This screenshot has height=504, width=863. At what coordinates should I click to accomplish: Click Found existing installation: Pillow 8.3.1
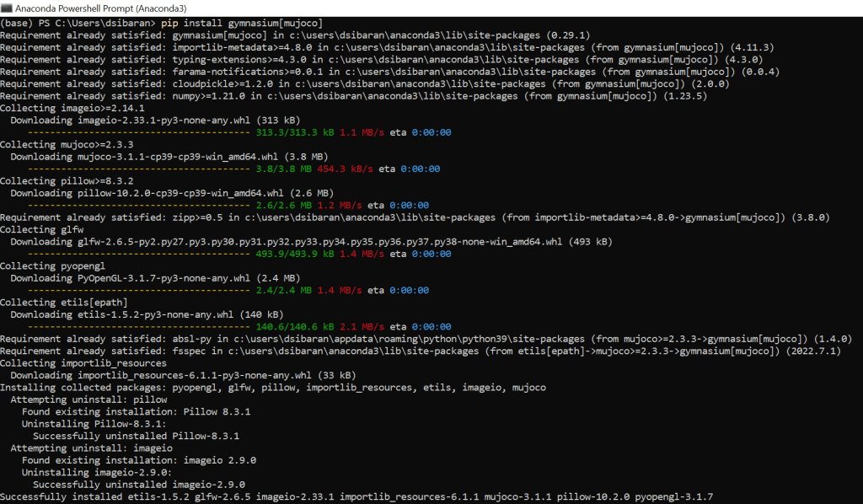[136, 411]
